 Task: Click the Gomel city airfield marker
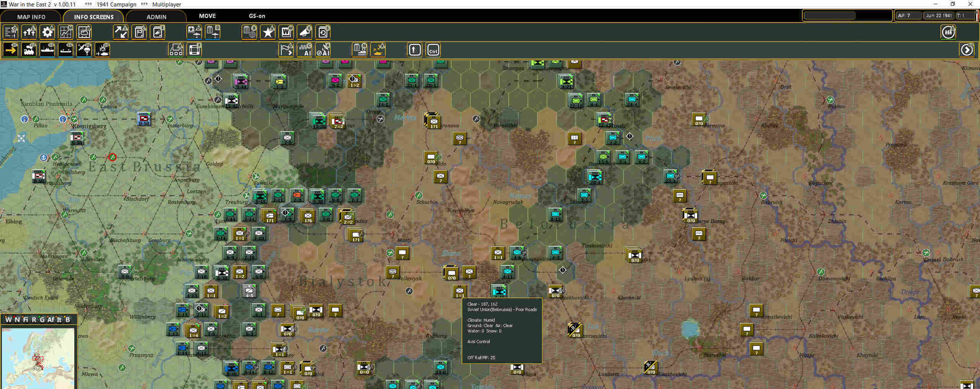pos(926,252)
